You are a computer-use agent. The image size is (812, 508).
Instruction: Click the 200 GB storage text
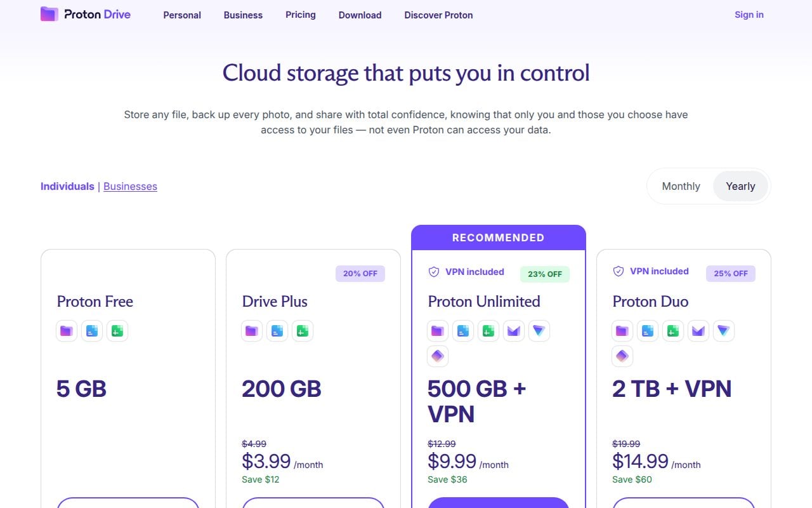coord(282,389)
